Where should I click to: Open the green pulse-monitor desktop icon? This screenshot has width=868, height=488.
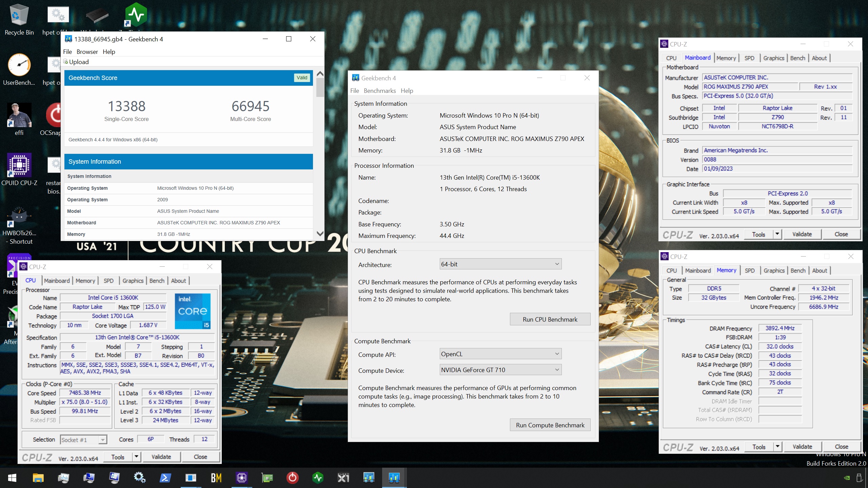click(136, 15)
